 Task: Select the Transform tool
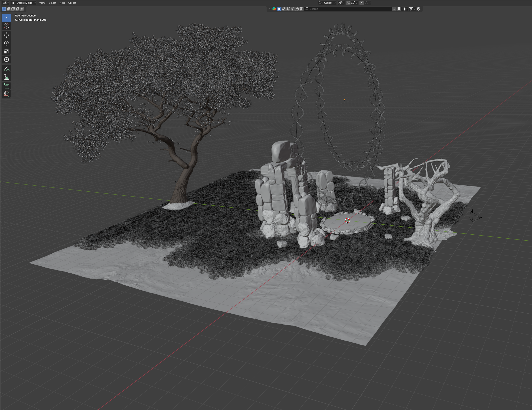[x=7, y=60]
